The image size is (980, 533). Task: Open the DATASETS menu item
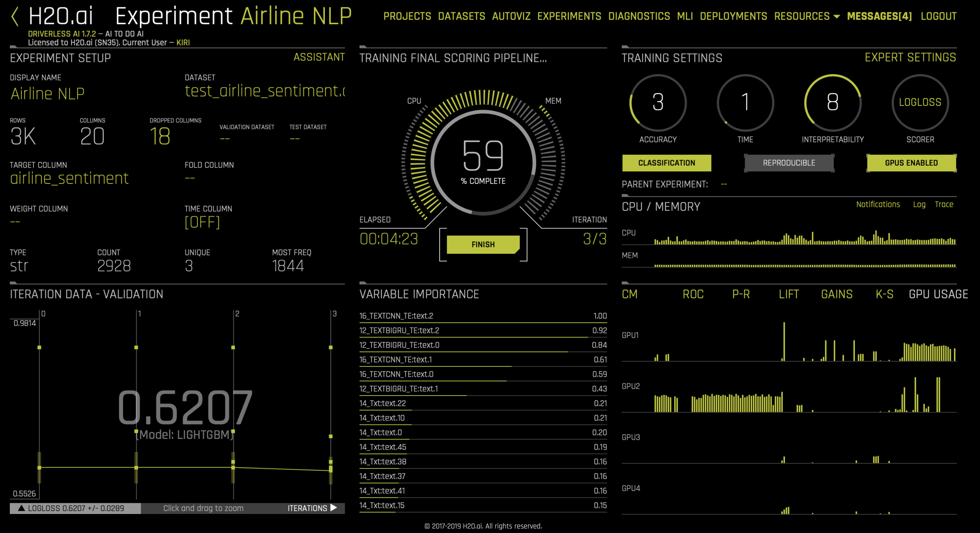pos(461,16)
